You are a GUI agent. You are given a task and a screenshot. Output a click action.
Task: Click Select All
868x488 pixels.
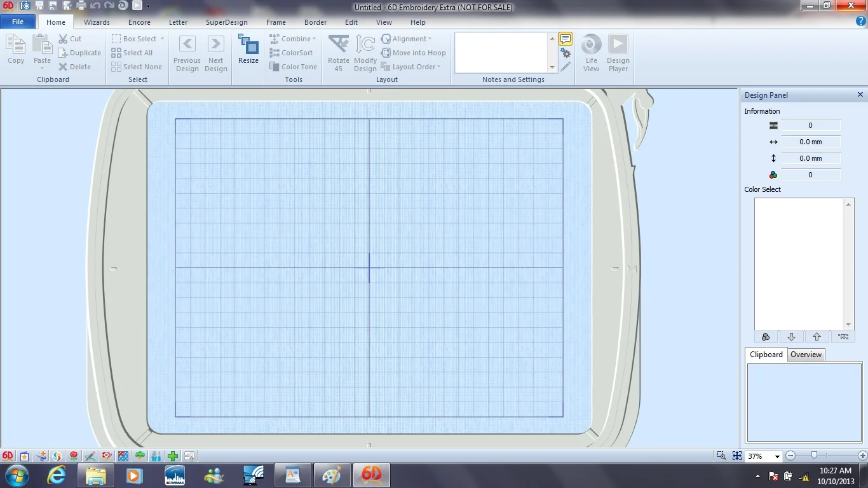132,53
